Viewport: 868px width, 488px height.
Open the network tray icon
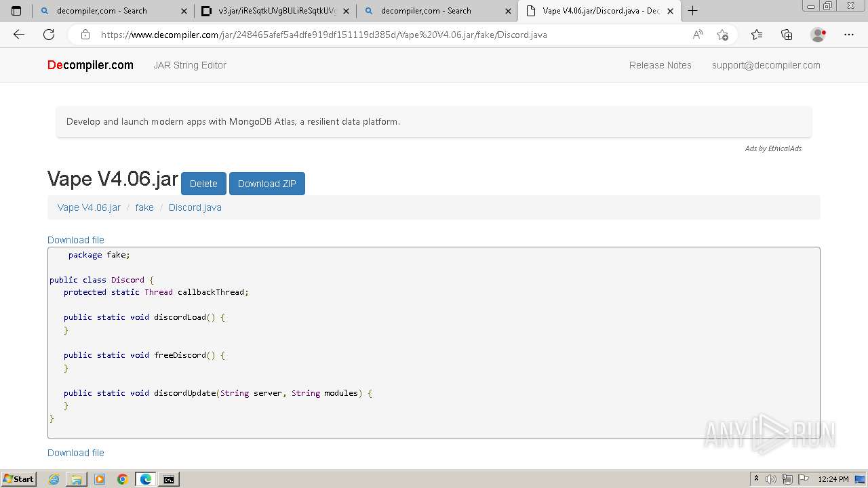[787, 479]
